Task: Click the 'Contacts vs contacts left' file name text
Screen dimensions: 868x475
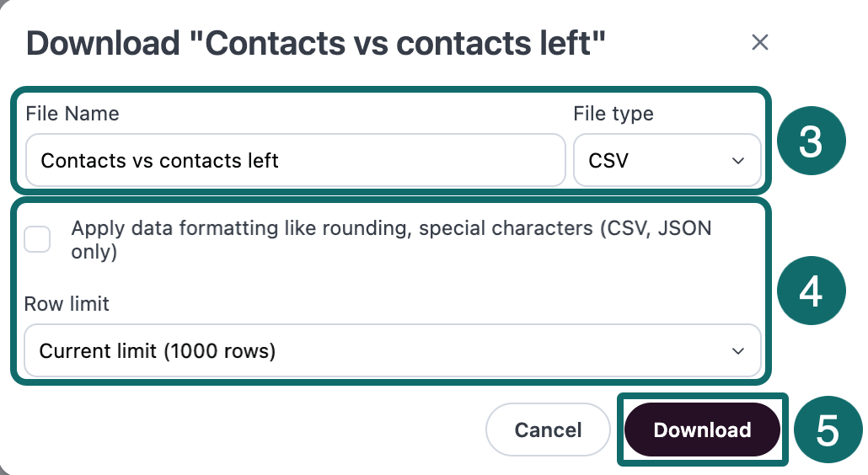Action: pyautogui.click(x=159, y=160)
